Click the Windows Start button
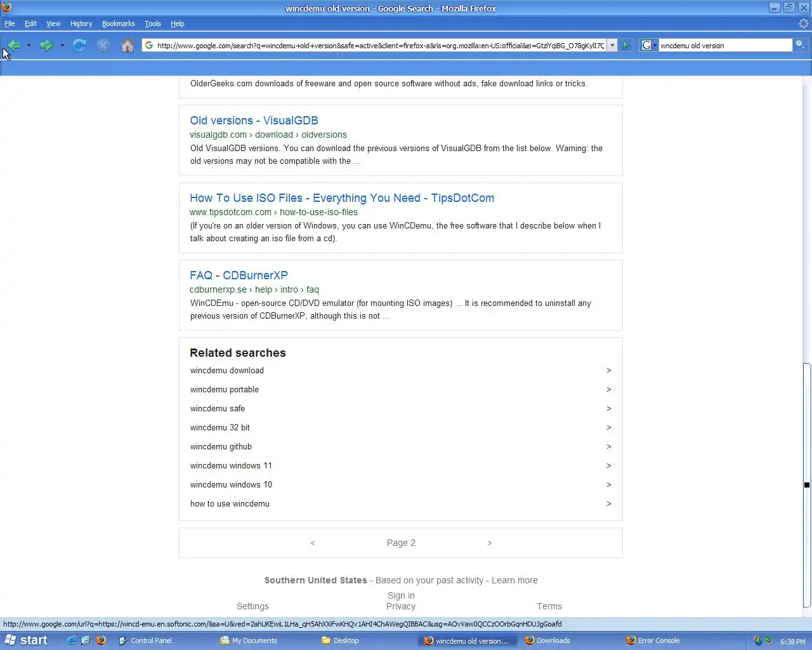812x650 pixels. 27,640
